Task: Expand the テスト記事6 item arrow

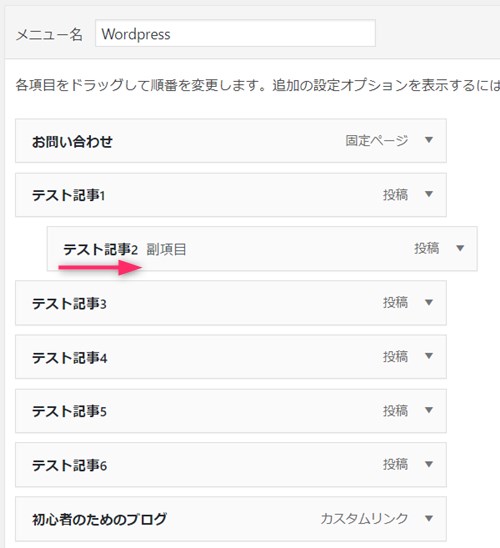Action: 429,464
